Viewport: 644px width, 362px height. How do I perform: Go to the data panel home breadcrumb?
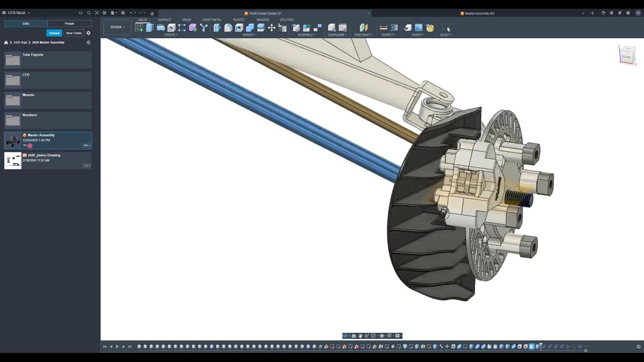click(6, 43)
